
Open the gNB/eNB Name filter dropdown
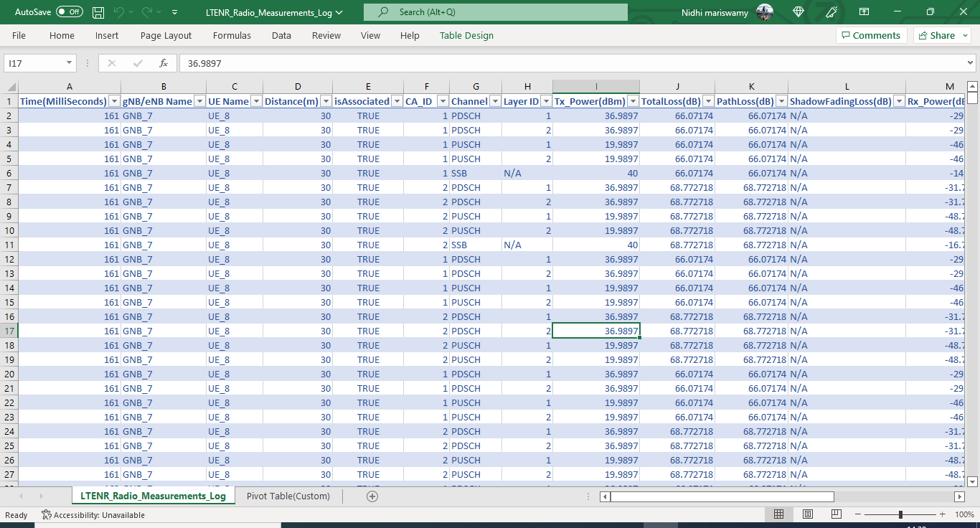(199, 101)
